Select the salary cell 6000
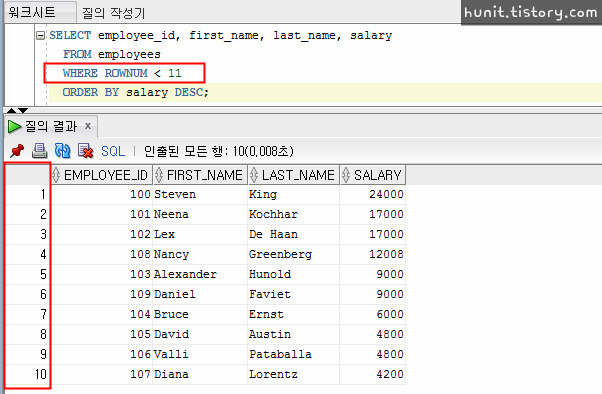Screen dimensions: 602x394 click(372, 314)
